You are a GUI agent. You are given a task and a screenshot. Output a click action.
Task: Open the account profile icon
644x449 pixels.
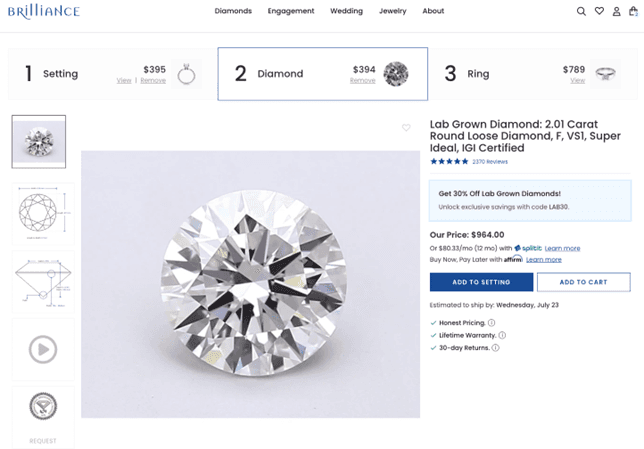tap(616, 12)
